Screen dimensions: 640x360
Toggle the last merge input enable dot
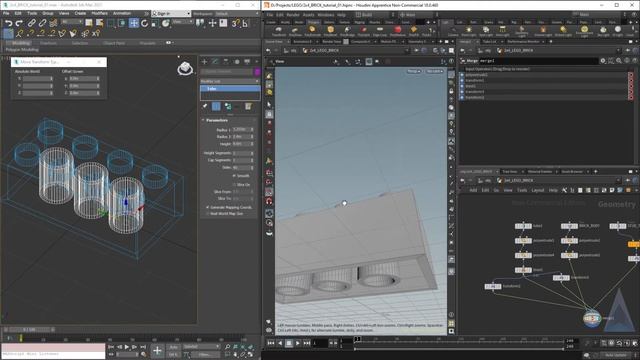(x=462, y=98)
